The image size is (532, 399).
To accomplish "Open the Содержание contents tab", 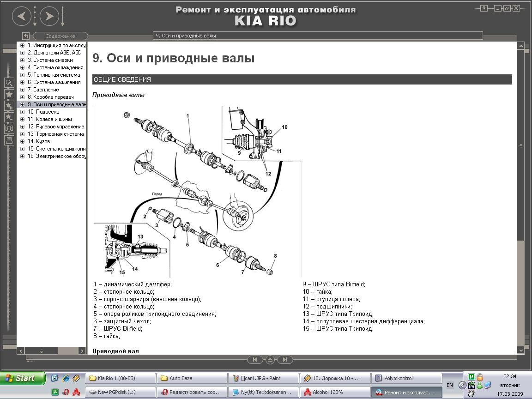I will click(x=60, y=36).
